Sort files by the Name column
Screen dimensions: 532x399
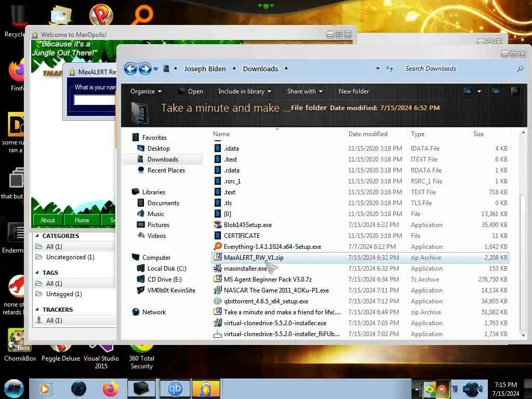[x=221, y=134]
